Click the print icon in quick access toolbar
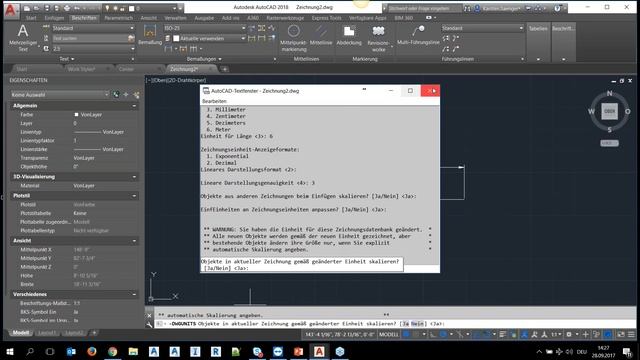Viewport: 640px width, 360px height. [x=66, y=8]
